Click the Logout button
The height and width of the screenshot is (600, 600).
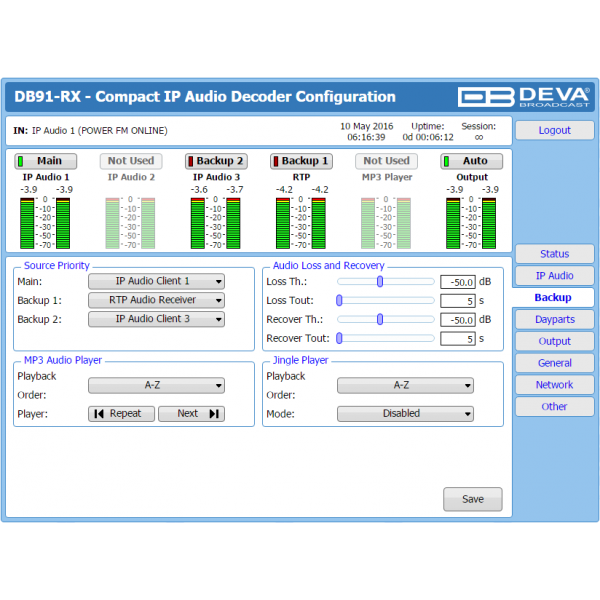(x=554, y=130)
